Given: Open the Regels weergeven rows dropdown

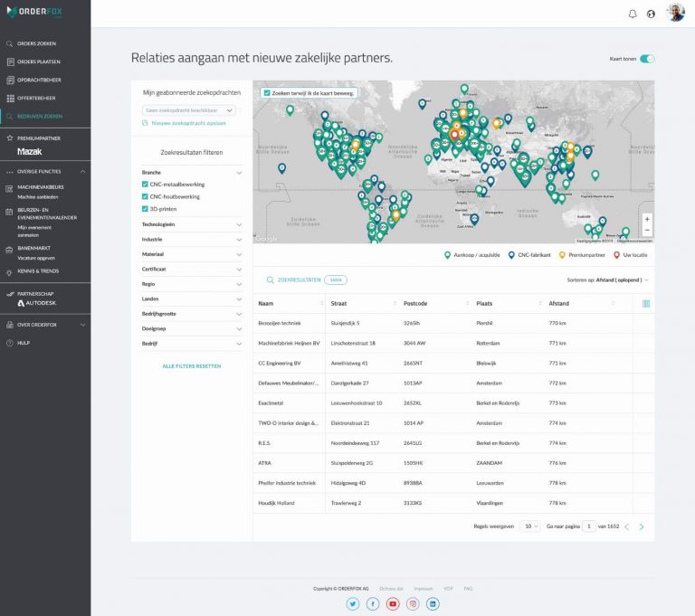Looking at the screenshot, I should click(x=529, y=526).
